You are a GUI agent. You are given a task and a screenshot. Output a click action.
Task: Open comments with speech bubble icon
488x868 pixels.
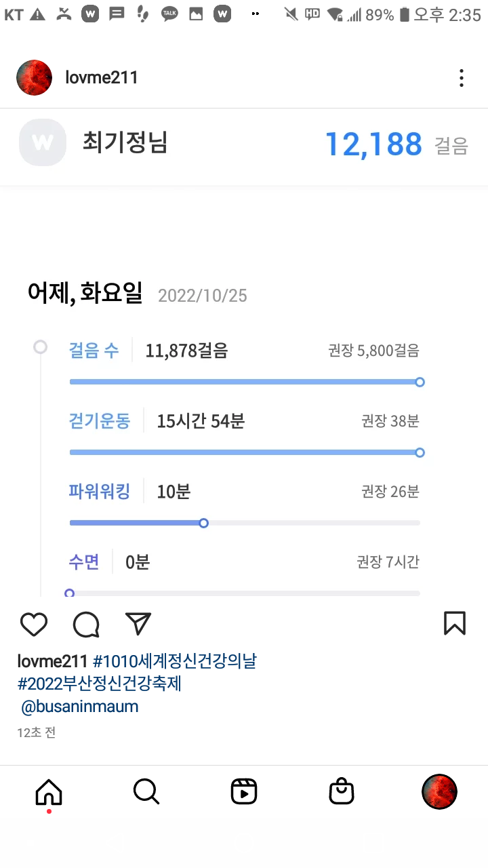(86, 624)
